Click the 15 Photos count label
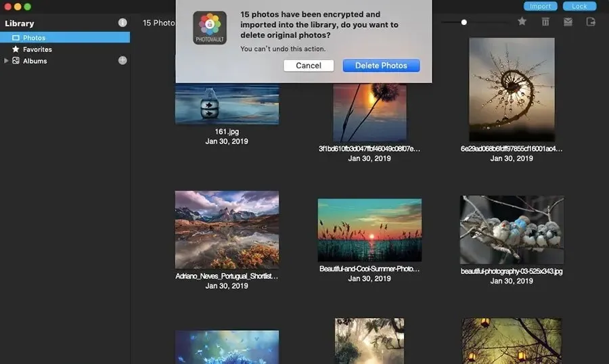 [x=159, y=23]
